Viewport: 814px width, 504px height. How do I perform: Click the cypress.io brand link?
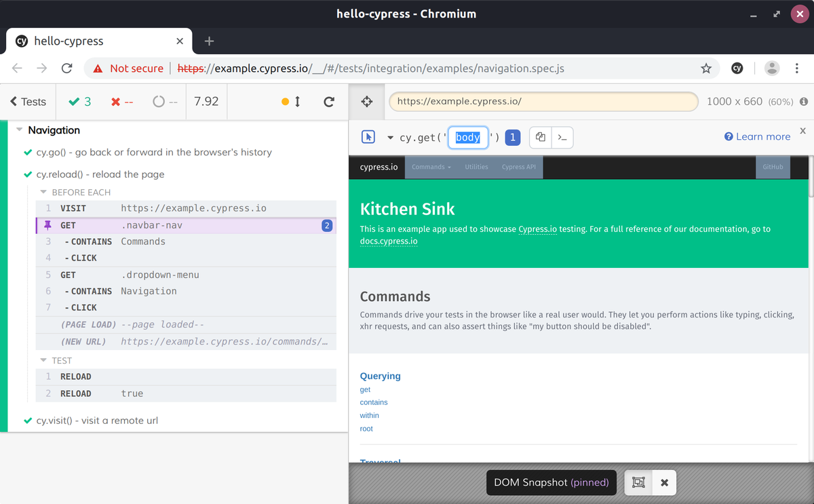pos(379,167)
